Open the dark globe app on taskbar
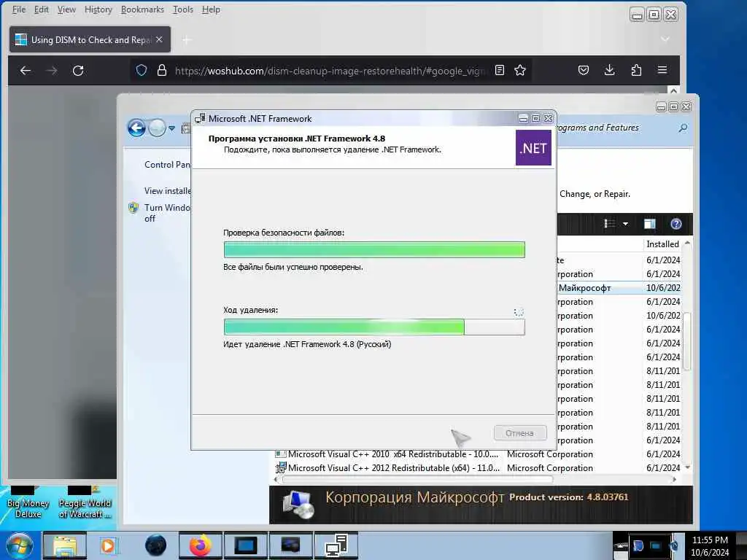Screen dimensions: 747x560 click(x=156, y=545)
